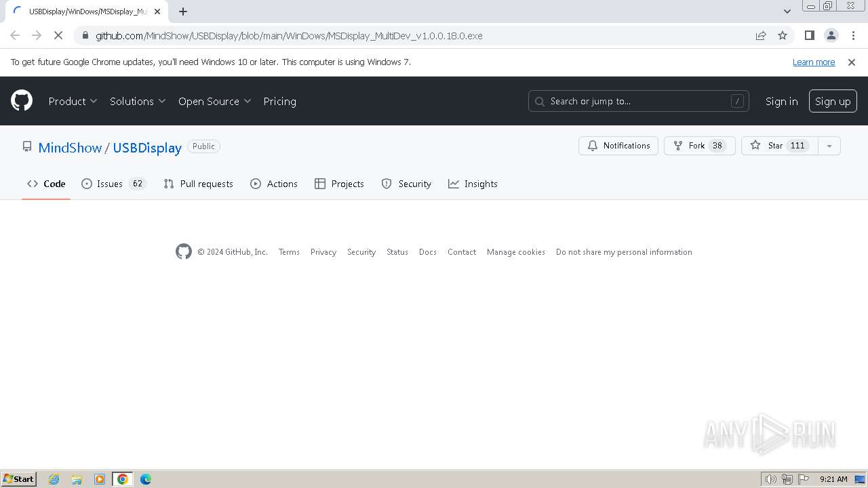Open the footer Security link
This screenshot has height=488, width=868.
point(361,252)
